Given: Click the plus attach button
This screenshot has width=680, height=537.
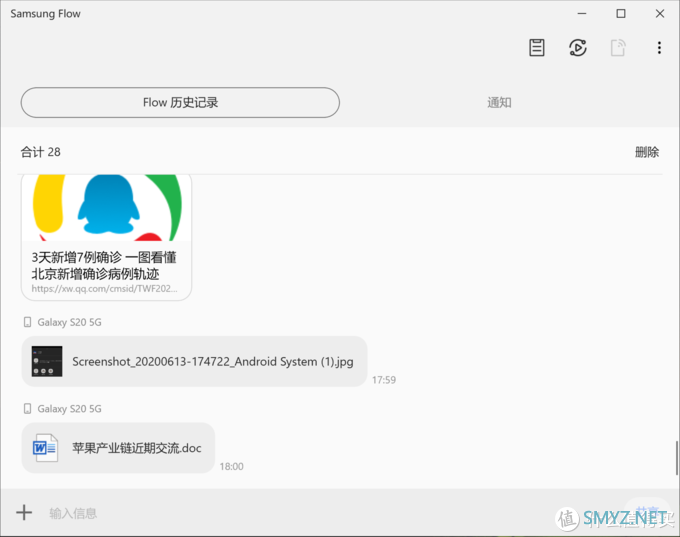Looking at the screenshot, I should pyautogui.click(x=24, y=512).
